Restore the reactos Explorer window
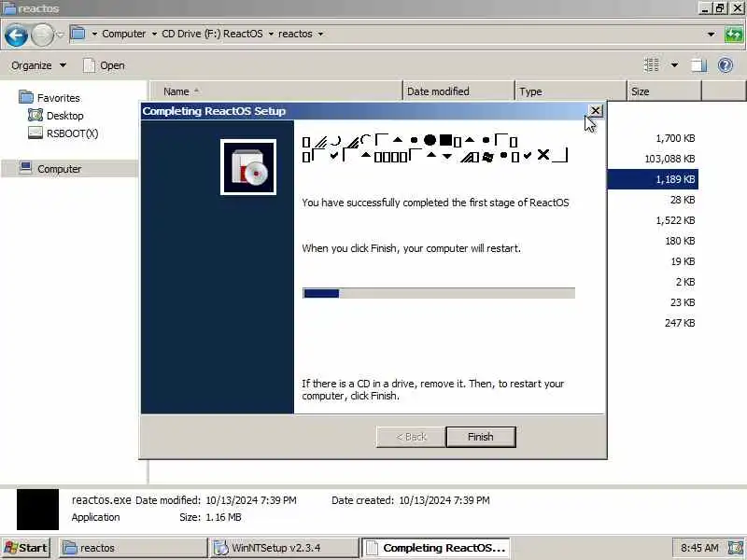Screen dimensions: 747x560 click(720, 8)
